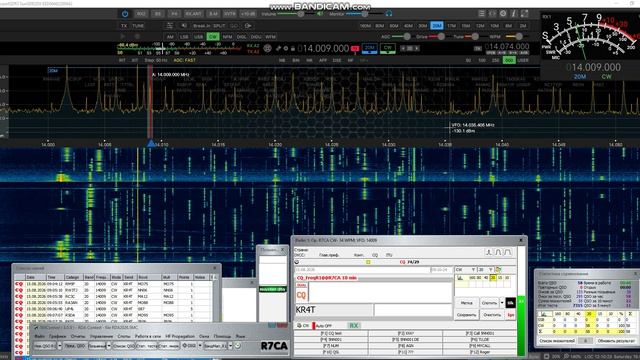The width and height of the screenshot is (640, 360).
Task: Select USB mode button
Action: click(x=198, y=37)
